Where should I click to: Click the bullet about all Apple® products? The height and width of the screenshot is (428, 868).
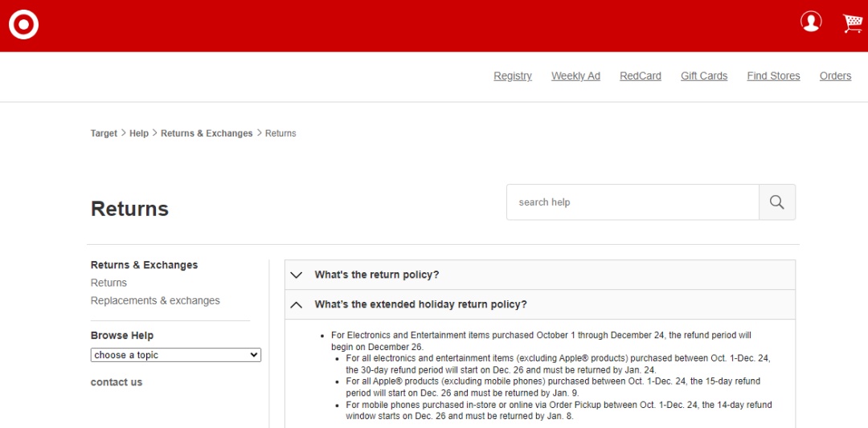click(x=553, y=387)
